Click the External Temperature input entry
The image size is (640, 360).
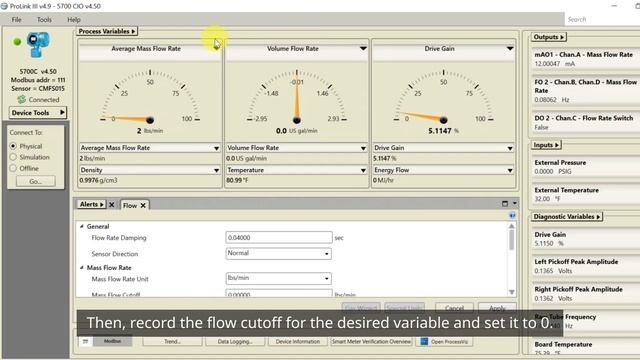pyautogui.click(x=586, y=194)
